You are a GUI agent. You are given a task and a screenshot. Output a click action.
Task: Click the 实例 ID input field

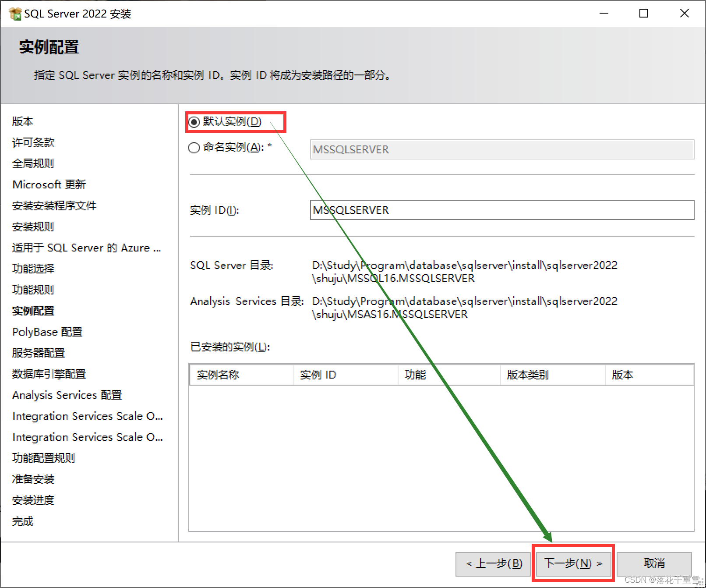tap(502, 210)
